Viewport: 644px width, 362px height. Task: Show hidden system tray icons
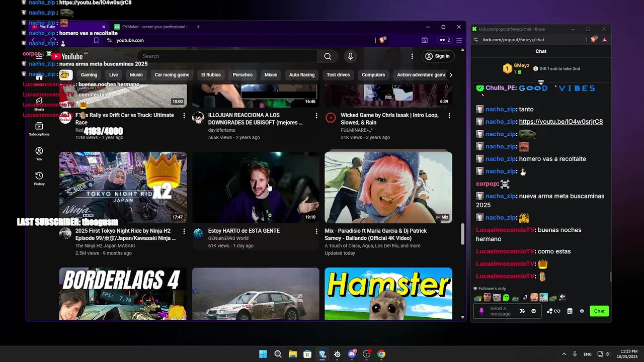coord(564,354)
